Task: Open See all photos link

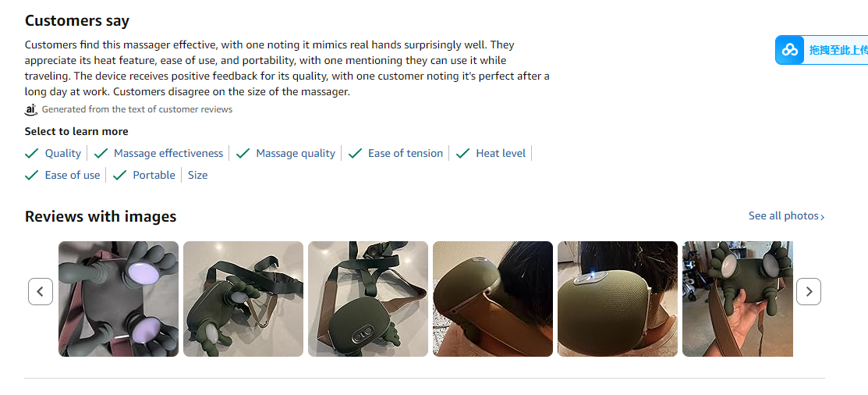Action: click(x=786, y=216)
